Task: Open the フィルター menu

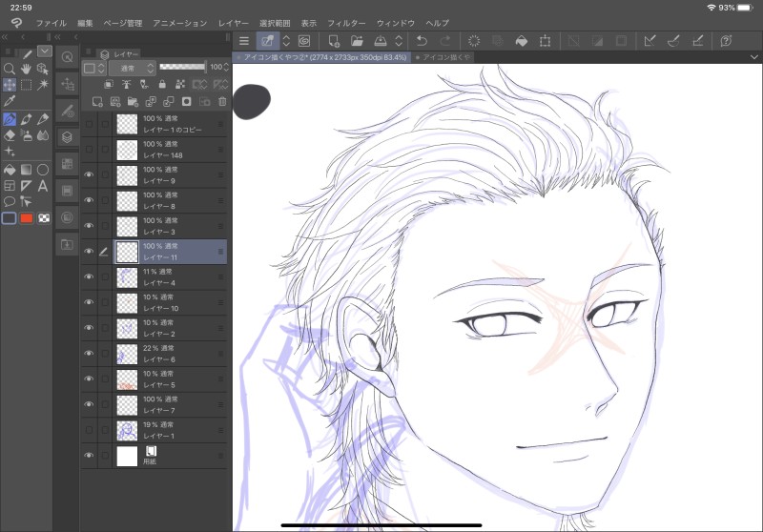Action: [345, 22]
